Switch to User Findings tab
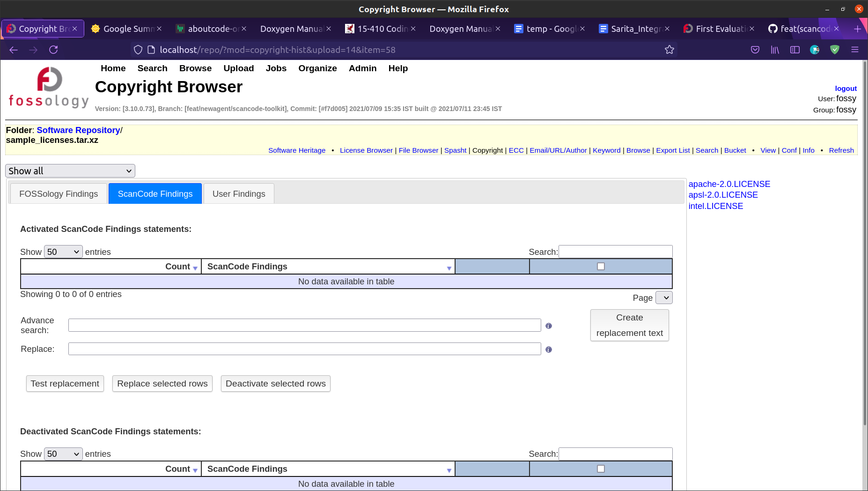 [239, 194]
